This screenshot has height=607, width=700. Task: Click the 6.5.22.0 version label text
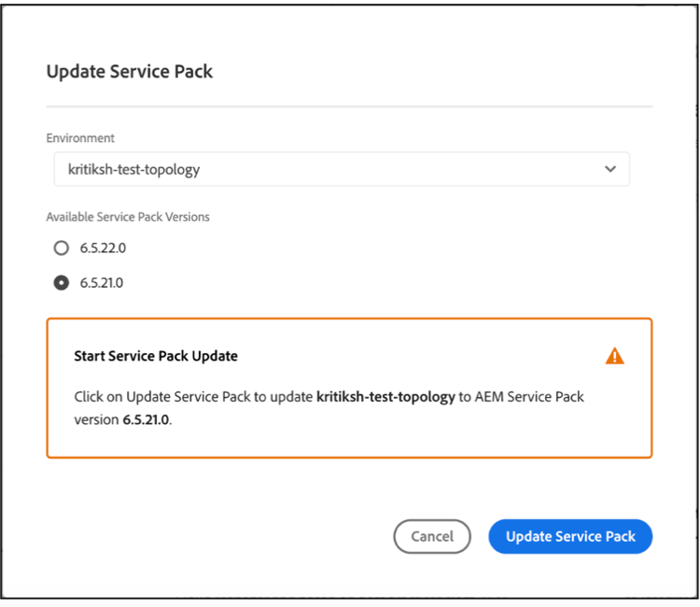102,248
